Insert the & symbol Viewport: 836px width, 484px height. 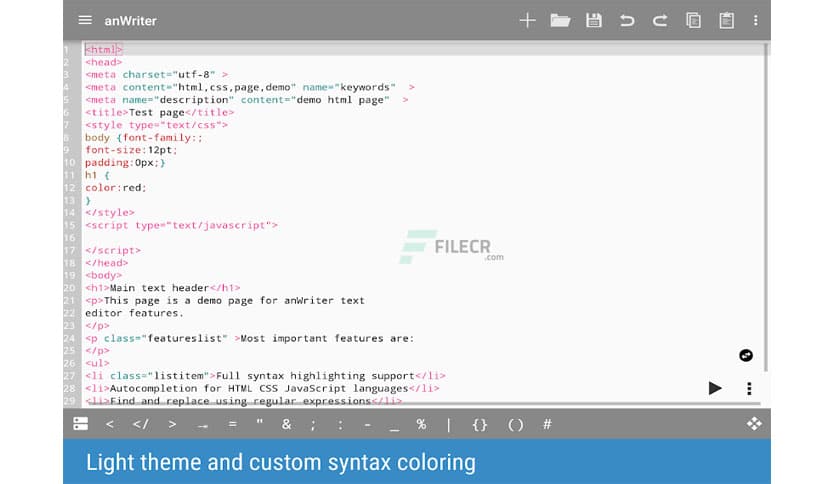(x=286, y=424)
